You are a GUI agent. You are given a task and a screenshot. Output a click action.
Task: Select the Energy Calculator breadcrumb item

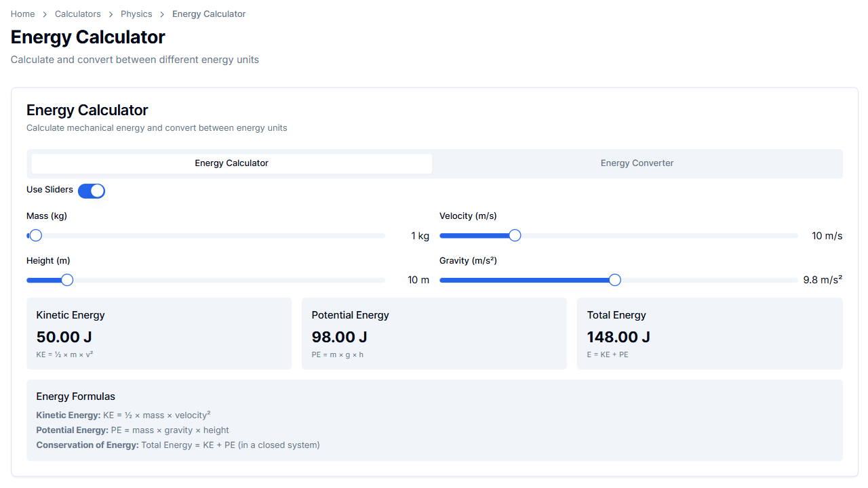208,14
